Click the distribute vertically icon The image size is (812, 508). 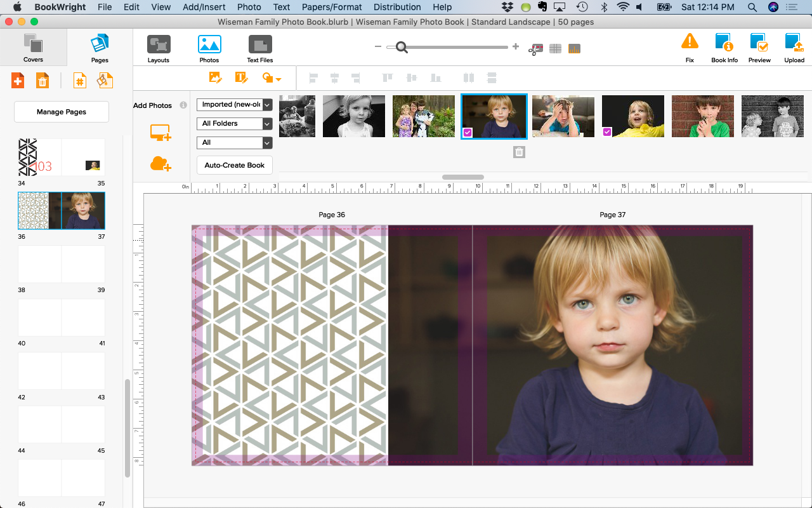pyautogui.click(x=492, y=77)
